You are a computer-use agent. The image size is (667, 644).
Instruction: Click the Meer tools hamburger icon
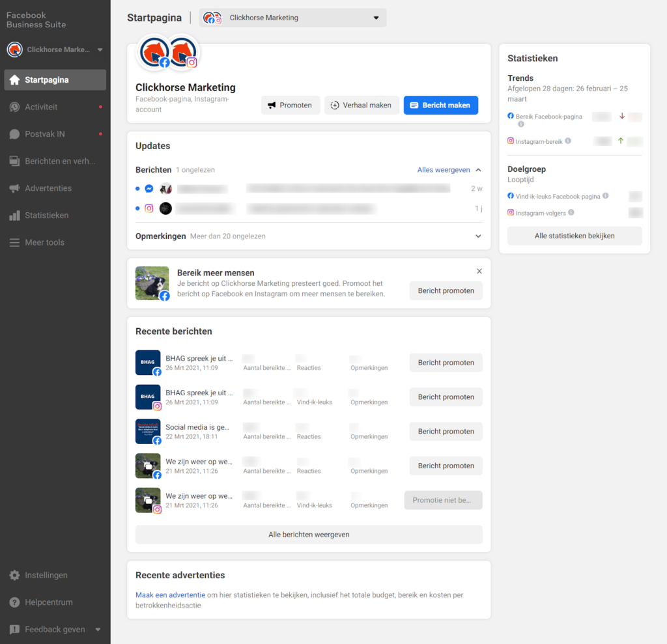click(14, 242)
